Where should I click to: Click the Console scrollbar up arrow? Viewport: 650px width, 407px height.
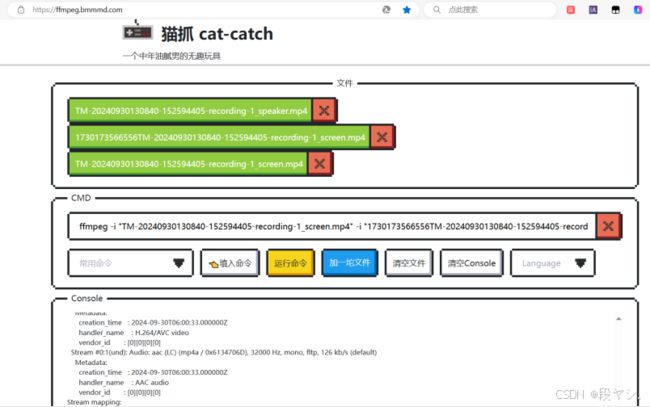coord(618,319)
